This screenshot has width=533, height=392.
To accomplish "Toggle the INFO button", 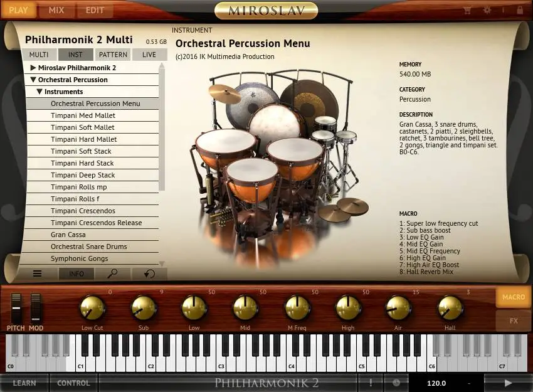I will coord(76,273).
